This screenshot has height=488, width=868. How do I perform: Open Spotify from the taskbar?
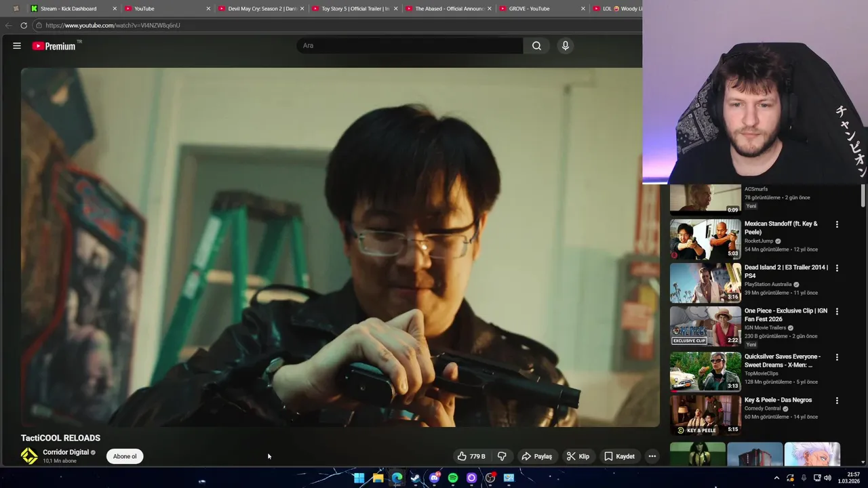coord(453,478)
